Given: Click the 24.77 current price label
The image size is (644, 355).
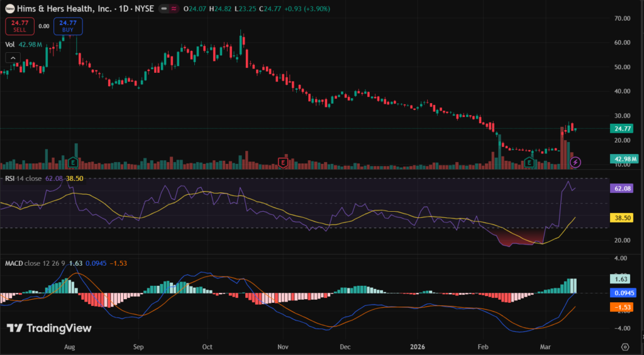Looking at the screenshot, I should tap(622, 129).
